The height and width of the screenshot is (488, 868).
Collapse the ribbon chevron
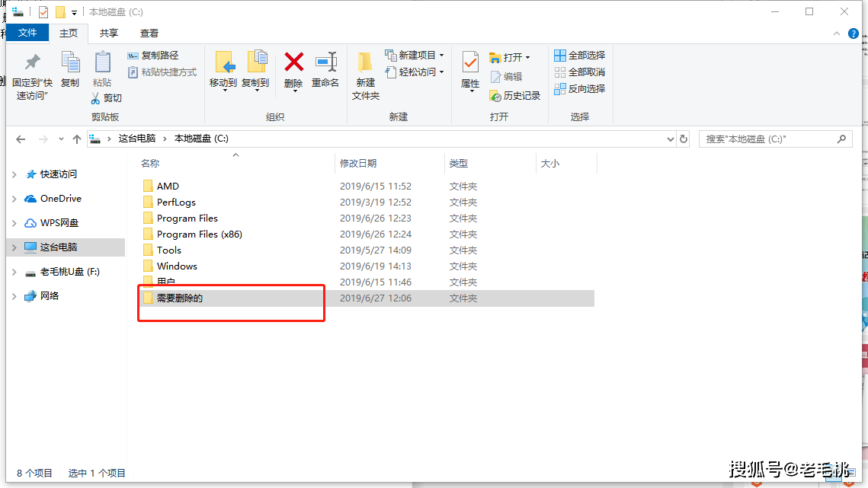837,33
